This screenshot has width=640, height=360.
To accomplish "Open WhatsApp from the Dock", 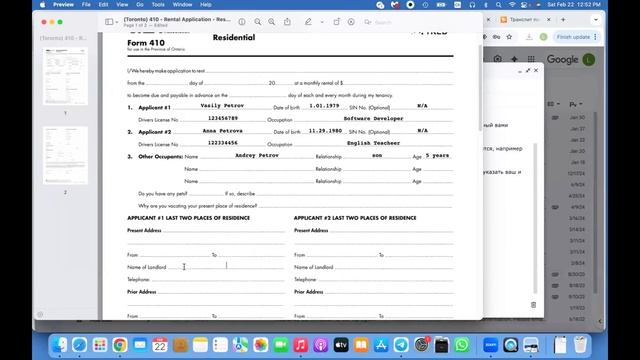I will [x=462, y=345].
